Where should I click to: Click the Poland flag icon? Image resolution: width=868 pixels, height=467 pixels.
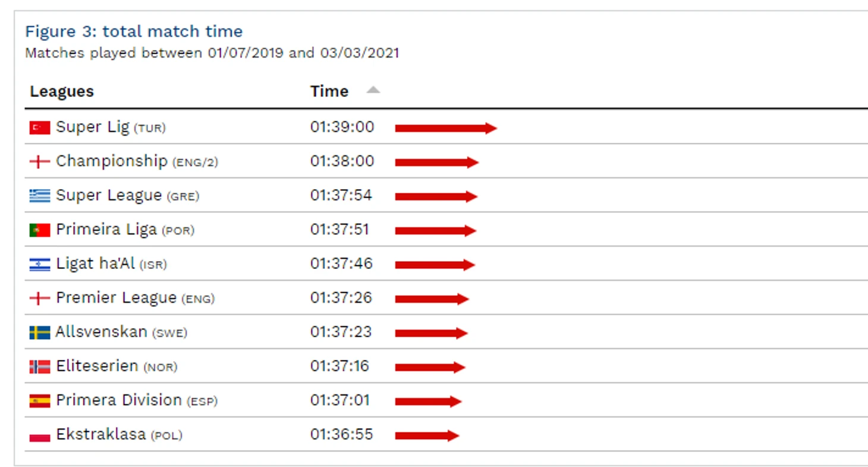[40, 435]
